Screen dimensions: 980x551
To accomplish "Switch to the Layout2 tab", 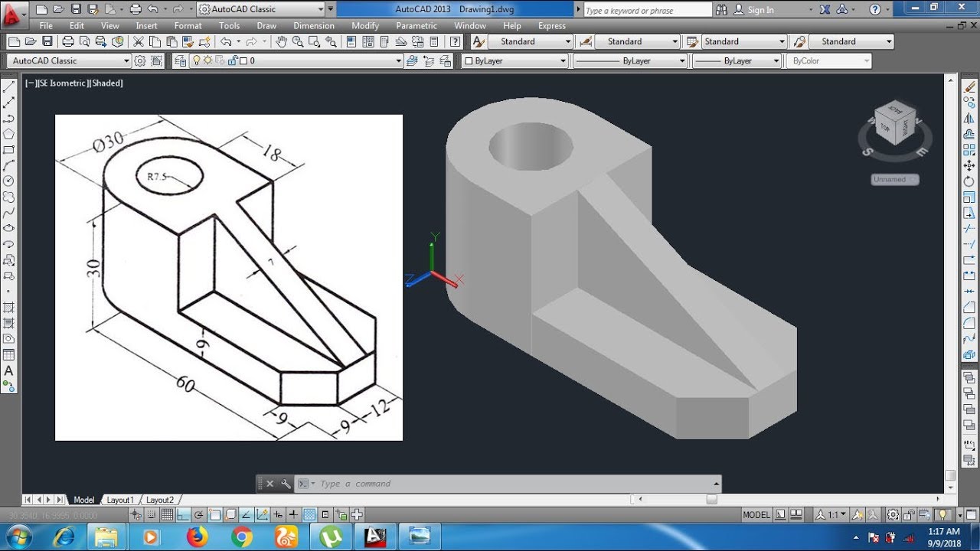I will [x=159, y=500].
